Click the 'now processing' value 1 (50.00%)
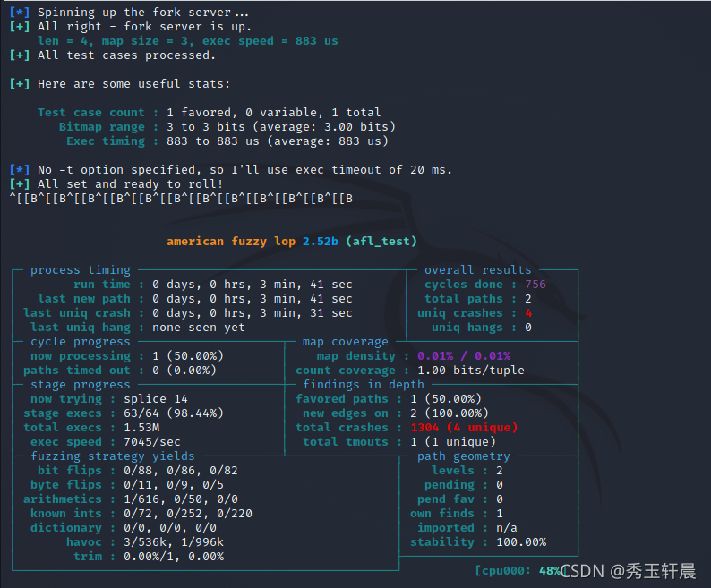 pos(188,356)
